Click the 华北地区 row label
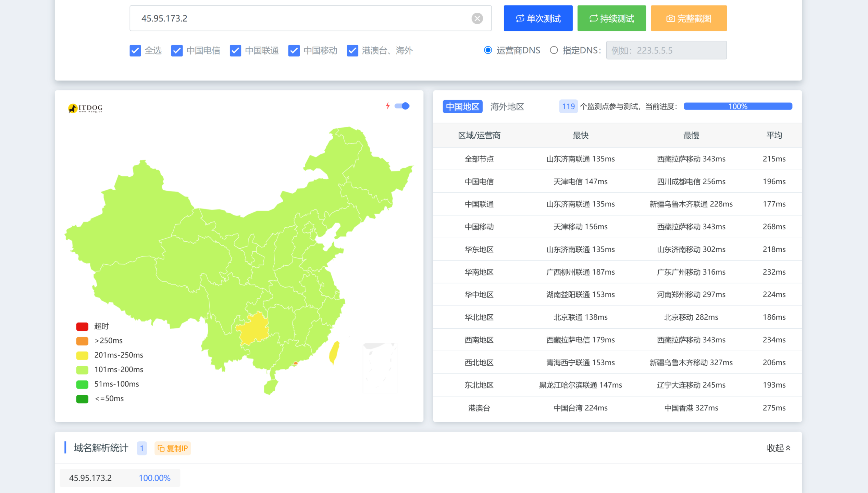Screen dimensions: 868x493 (x=479, y=317)
